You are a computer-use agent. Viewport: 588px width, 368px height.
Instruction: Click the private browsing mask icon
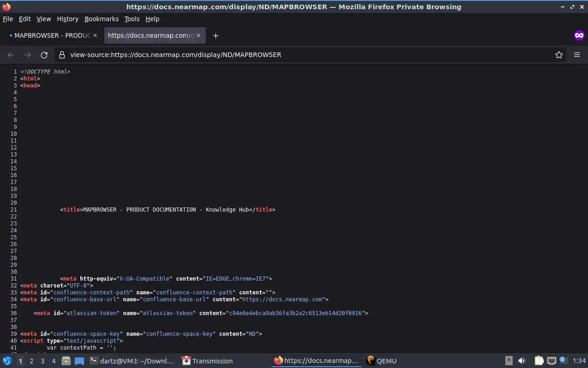(579, 35)
